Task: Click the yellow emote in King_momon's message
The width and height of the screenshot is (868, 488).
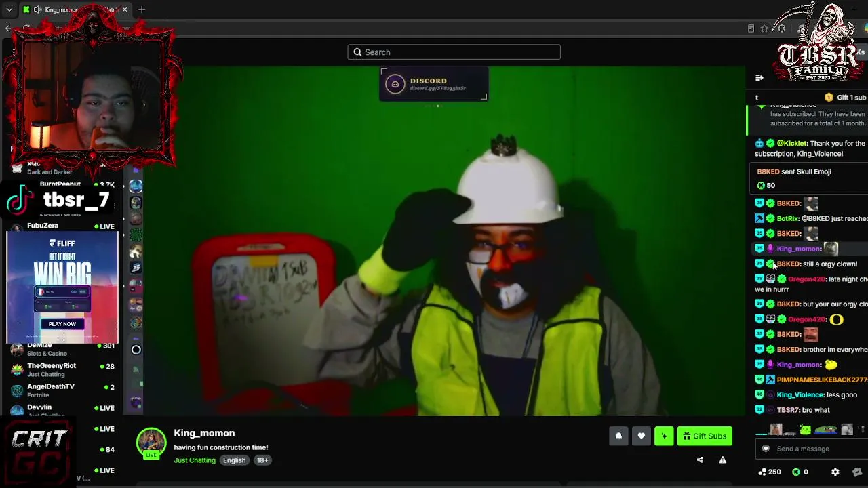Action: 831,365
